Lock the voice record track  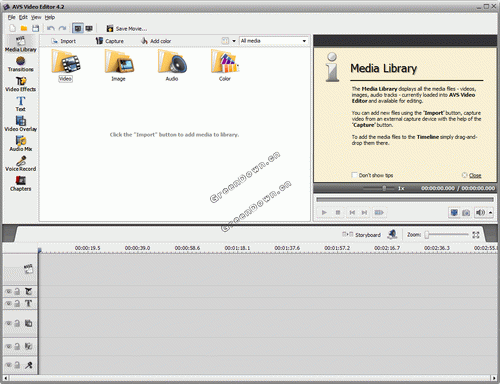point(17,365)
